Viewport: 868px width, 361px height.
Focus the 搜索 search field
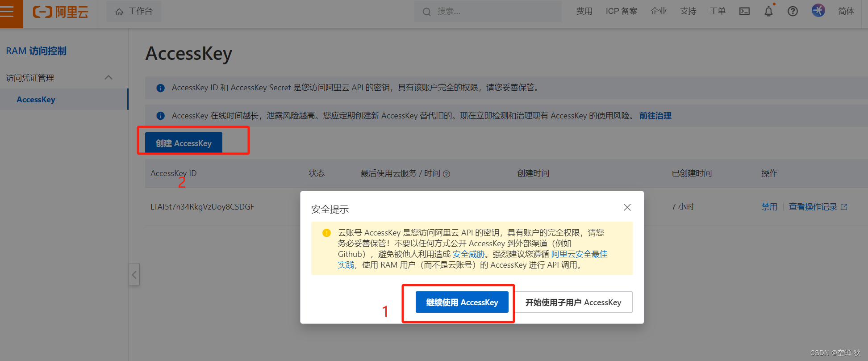[x=488, y=12]
